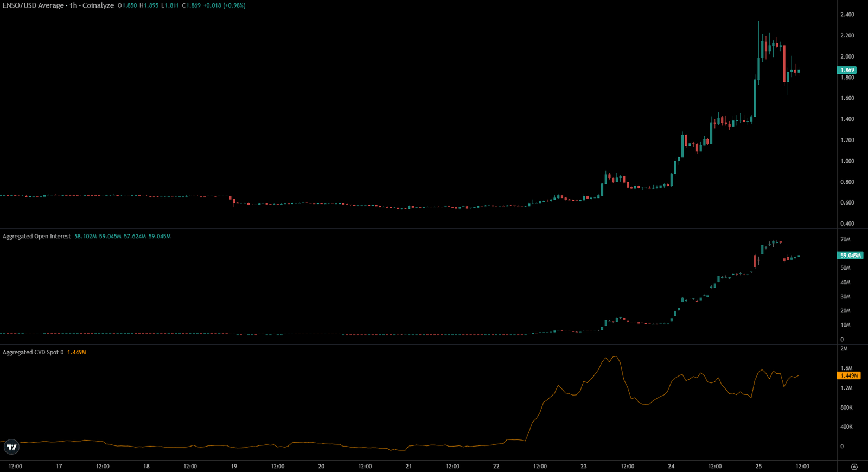Click the open value O1.850 in legend
This screenshot has height=472, width=868.
tap(127, 5)
